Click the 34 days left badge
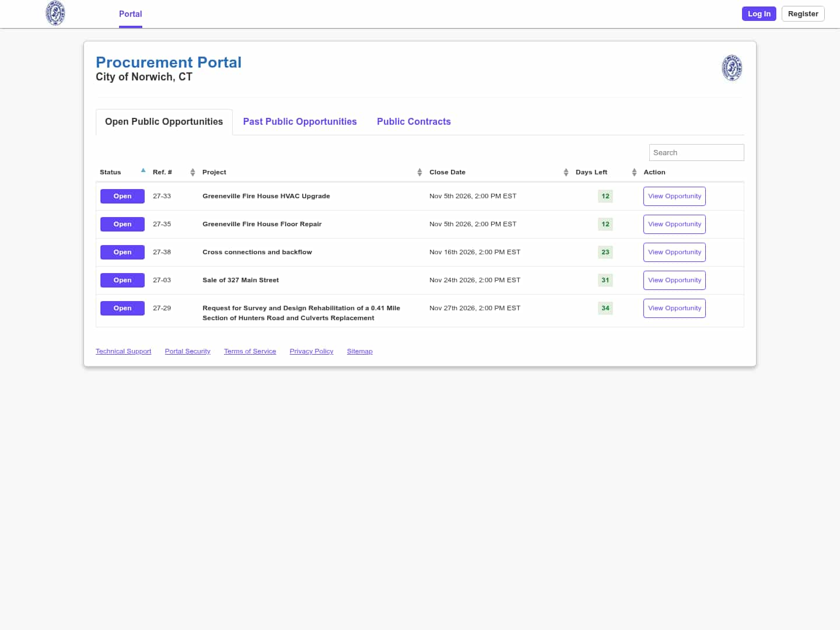 (x=605, y=309)
